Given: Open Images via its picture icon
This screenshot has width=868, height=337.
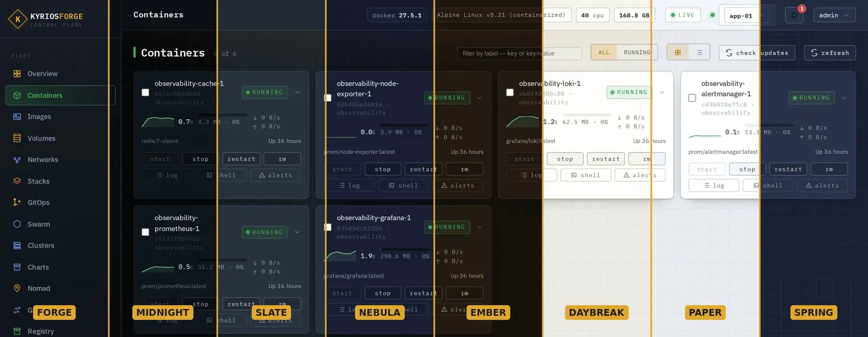Looking at the screenshot, I should (x=17, y=117).
